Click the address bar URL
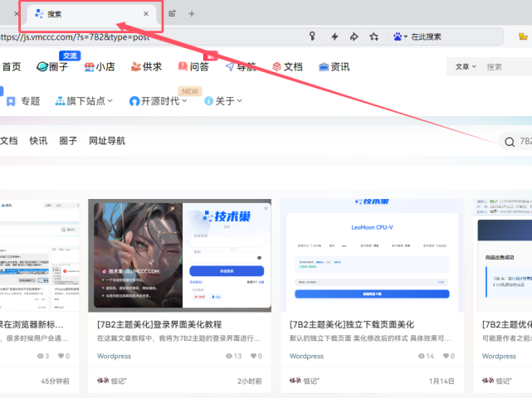 (x=75, y=37)
